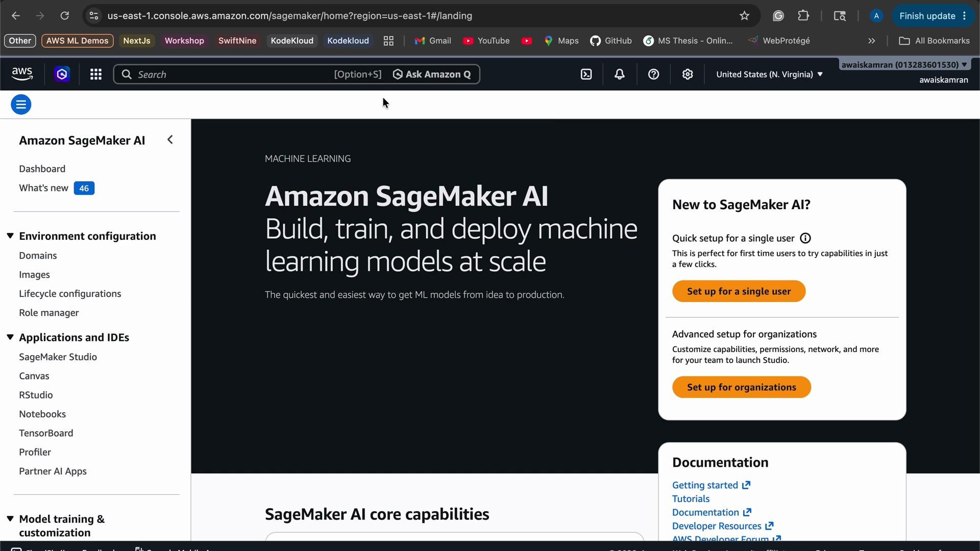View site information icon in address bar

click(94, 16)
